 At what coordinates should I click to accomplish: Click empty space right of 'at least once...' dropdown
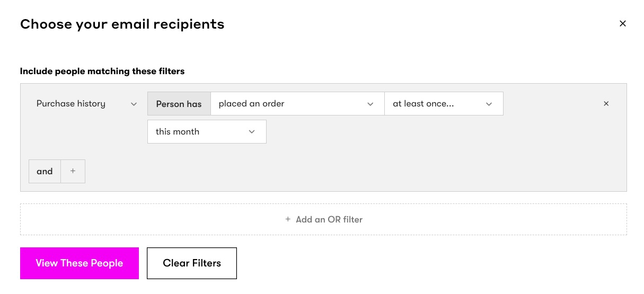[x=551, y=104]
